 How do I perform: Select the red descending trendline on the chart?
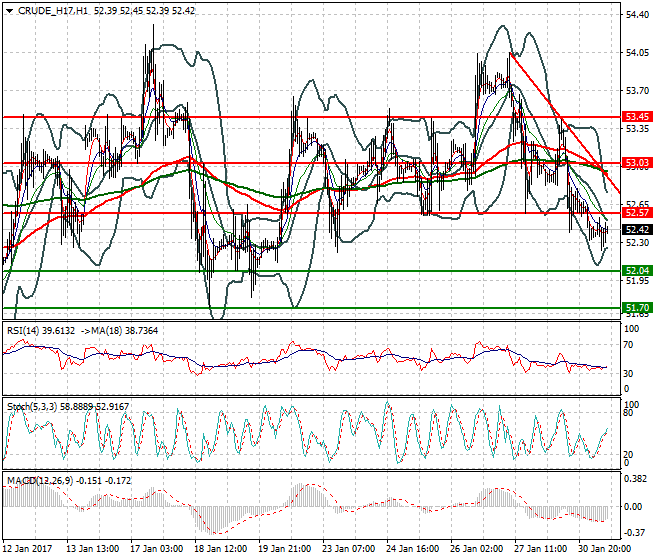tap(564, 122)
